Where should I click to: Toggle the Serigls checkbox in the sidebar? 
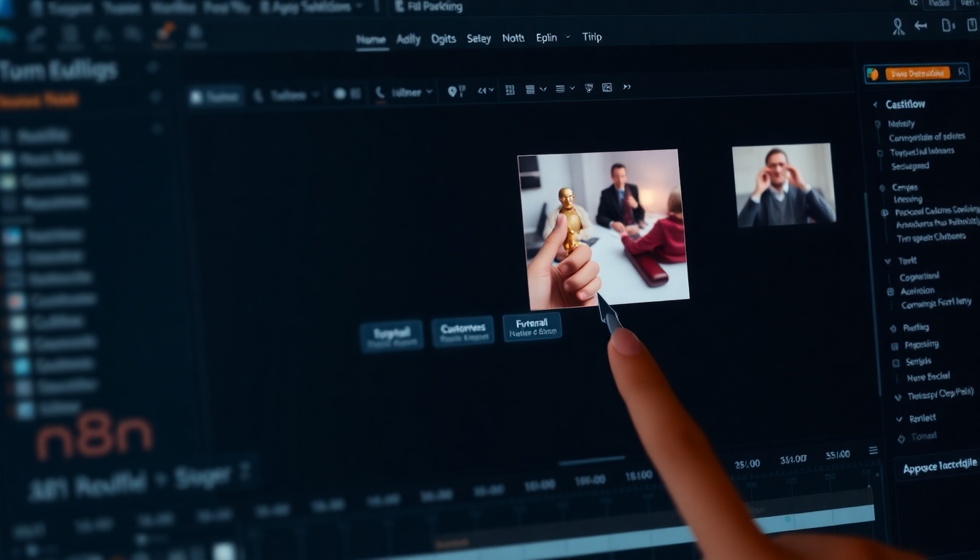896,363
